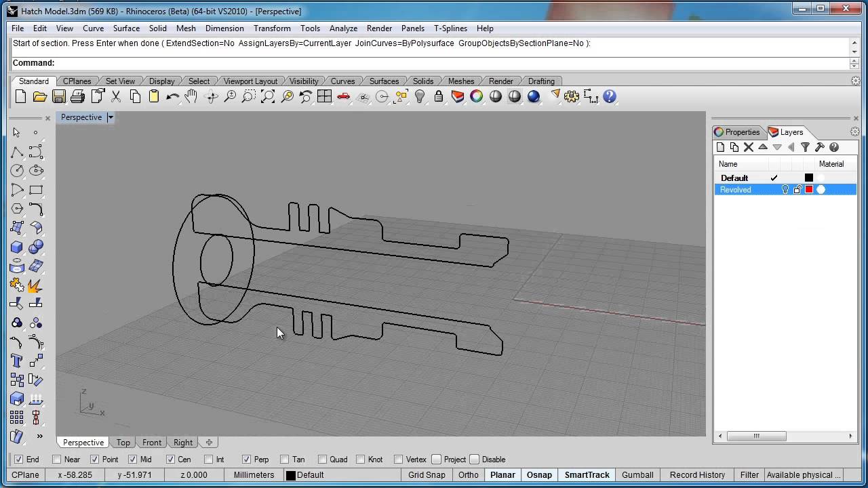Open the toolbar tabs gear options

click(856, 81)
